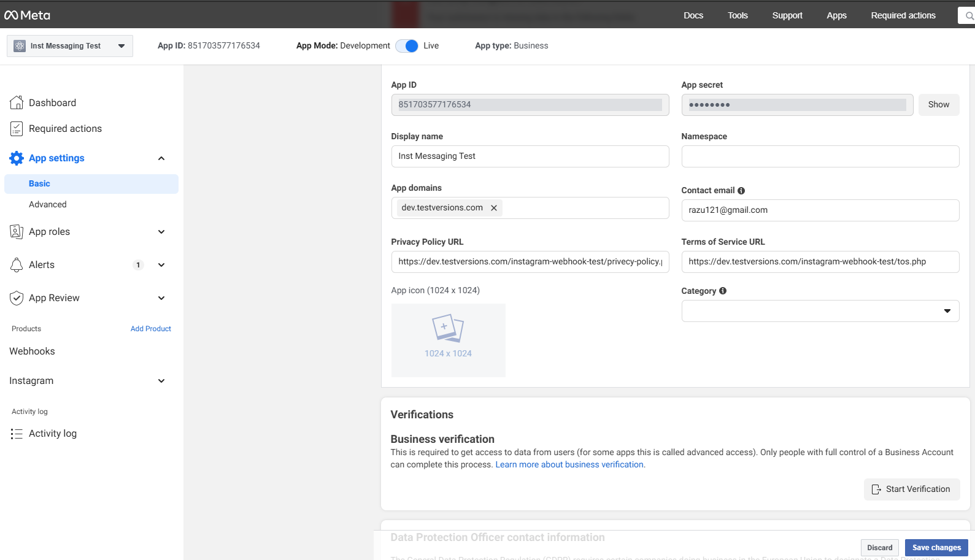The image size is (975, 560).
Task: Toggle App Mode to Live
Action: (407, 46)
